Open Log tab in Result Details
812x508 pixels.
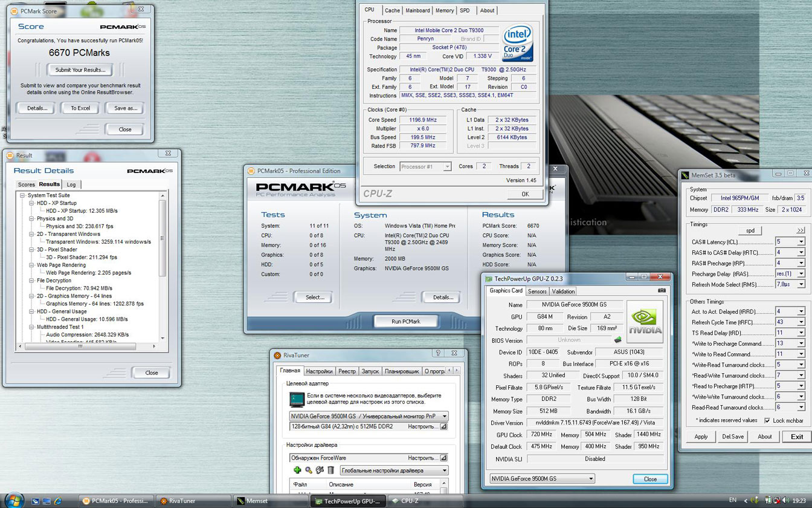click(71, 184)
